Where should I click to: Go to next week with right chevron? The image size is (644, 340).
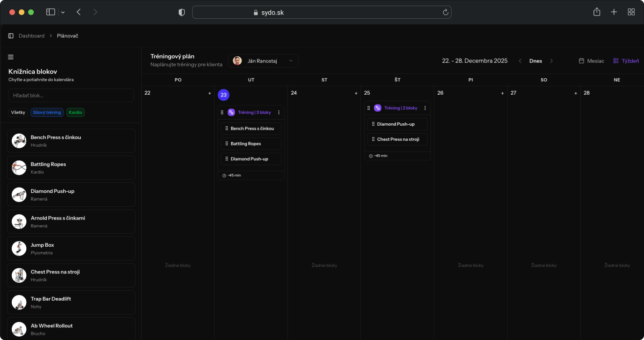click(551, 61)
